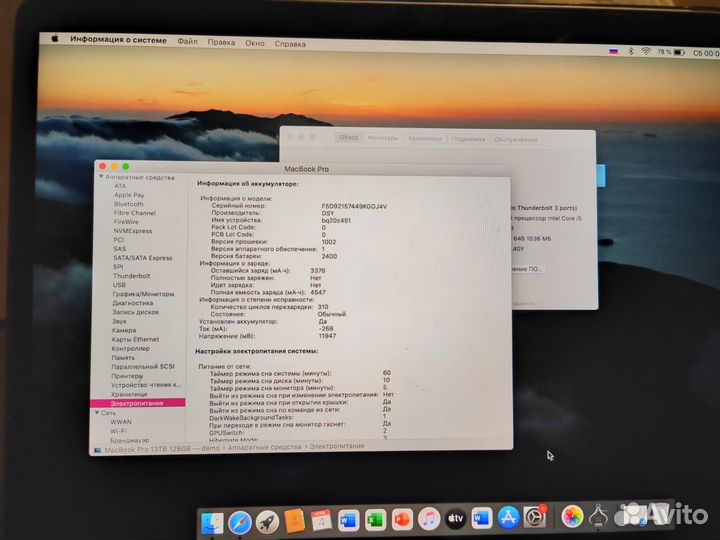Open Launchpad from the Dock
This screenshot has width=720, height=540.
coord(267,521)
